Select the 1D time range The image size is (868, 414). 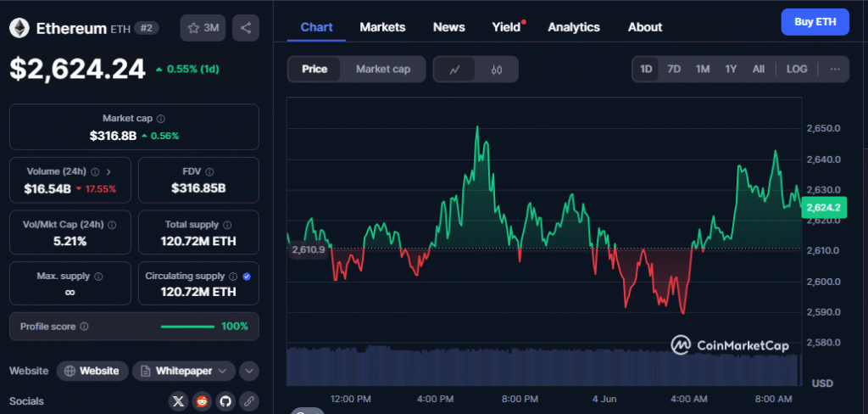(645, 70)
